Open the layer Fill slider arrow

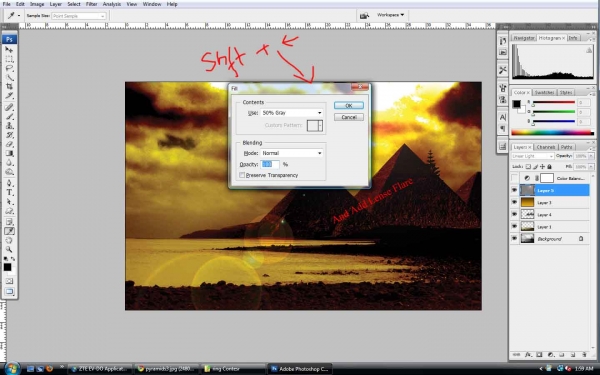[x=591, y=167]
